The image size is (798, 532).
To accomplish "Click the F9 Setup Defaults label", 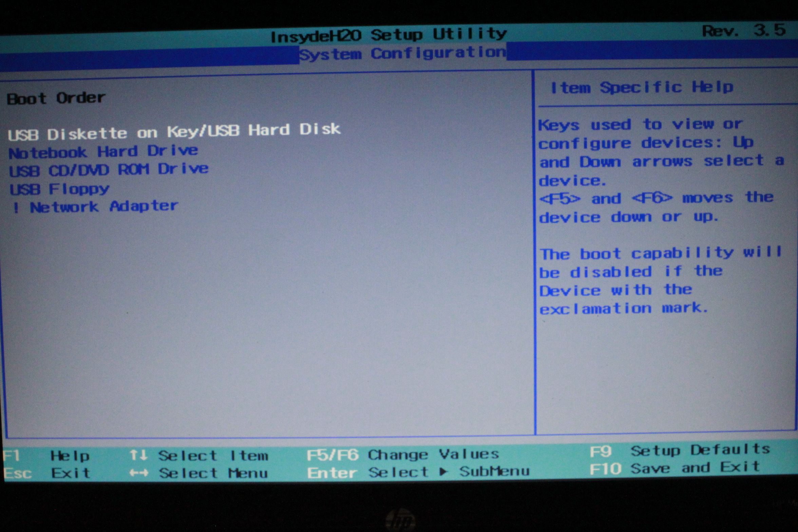I will [x=675, y=451].
